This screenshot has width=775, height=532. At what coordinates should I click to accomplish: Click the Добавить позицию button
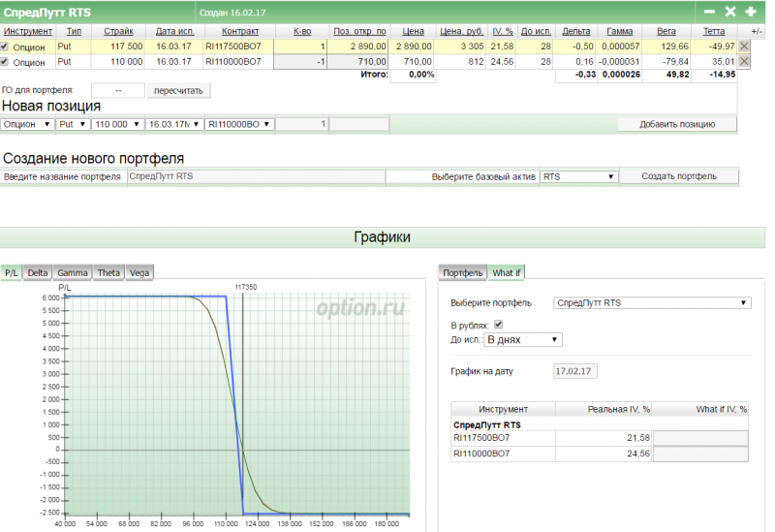pos(677,124)
